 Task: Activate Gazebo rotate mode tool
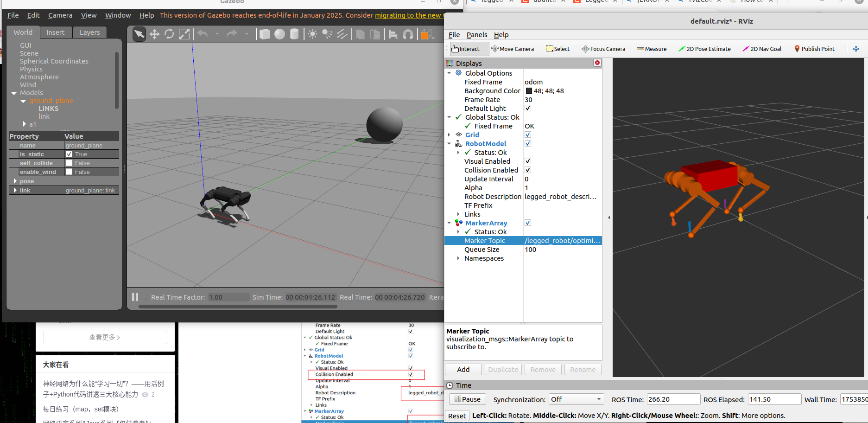point(169,34)
